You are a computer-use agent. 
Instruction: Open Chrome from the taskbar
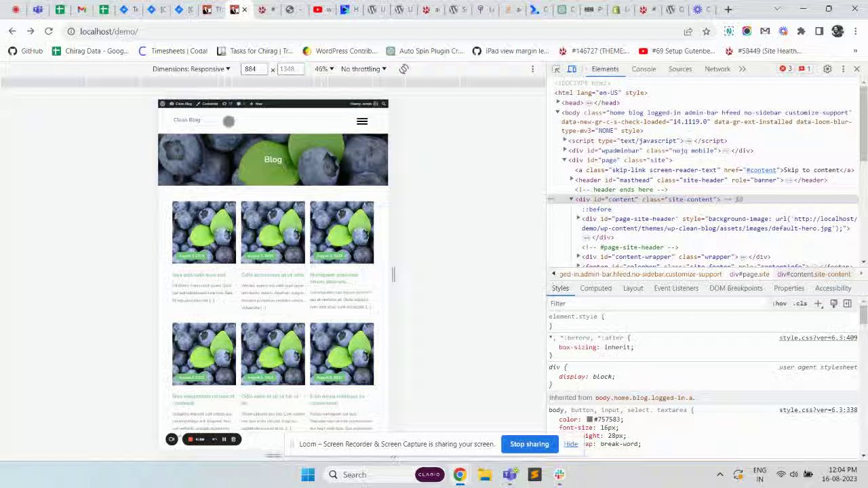[x=460, y=474]
